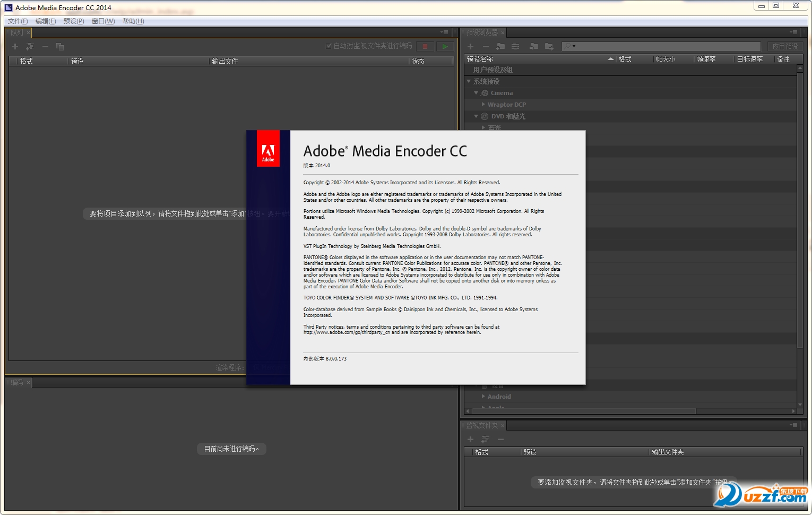Click the export presets folder icon
Screen dimensions: 812x515
pyautogui.click(x=549, y=47)
